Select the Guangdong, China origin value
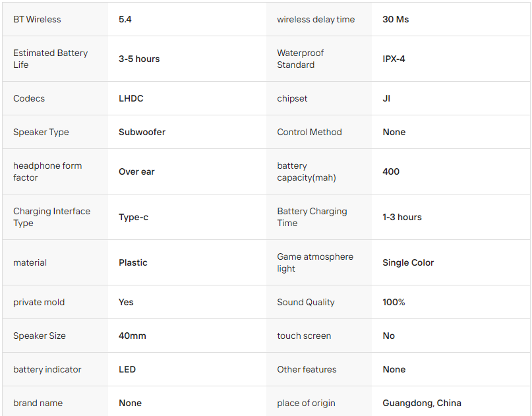This screenshot has width=532, height=416. [x=422, y=403]
